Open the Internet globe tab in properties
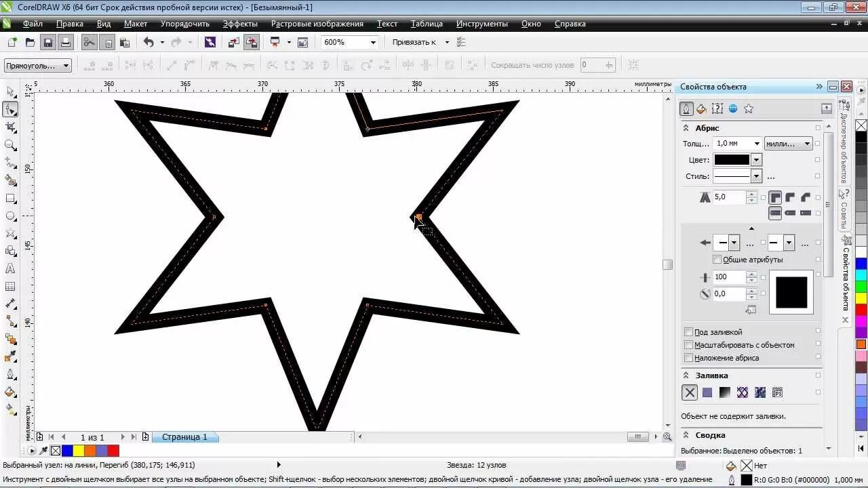This screenshot has width=868, height=488. click(733, 108)
